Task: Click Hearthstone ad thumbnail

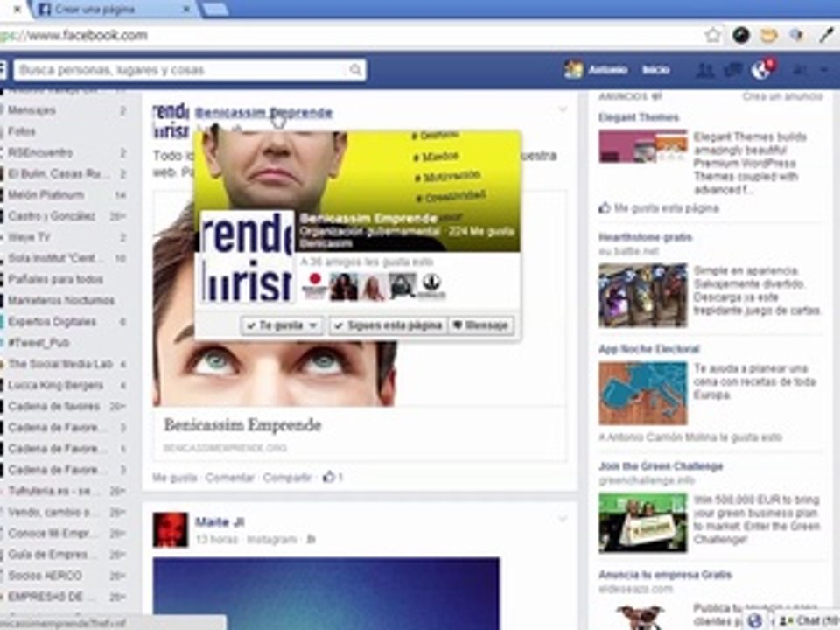Action: (x=643, y=295)
